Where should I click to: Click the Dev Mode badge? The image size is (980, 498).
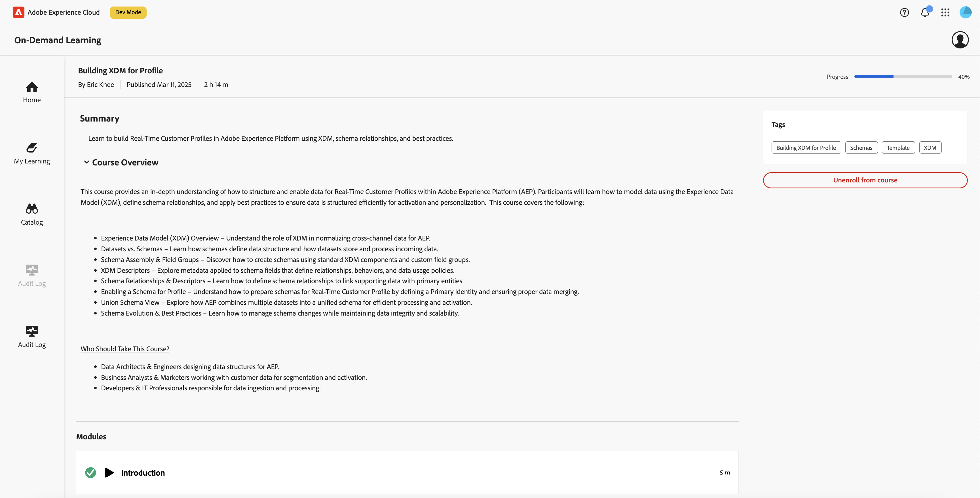(x=128, y=12)
